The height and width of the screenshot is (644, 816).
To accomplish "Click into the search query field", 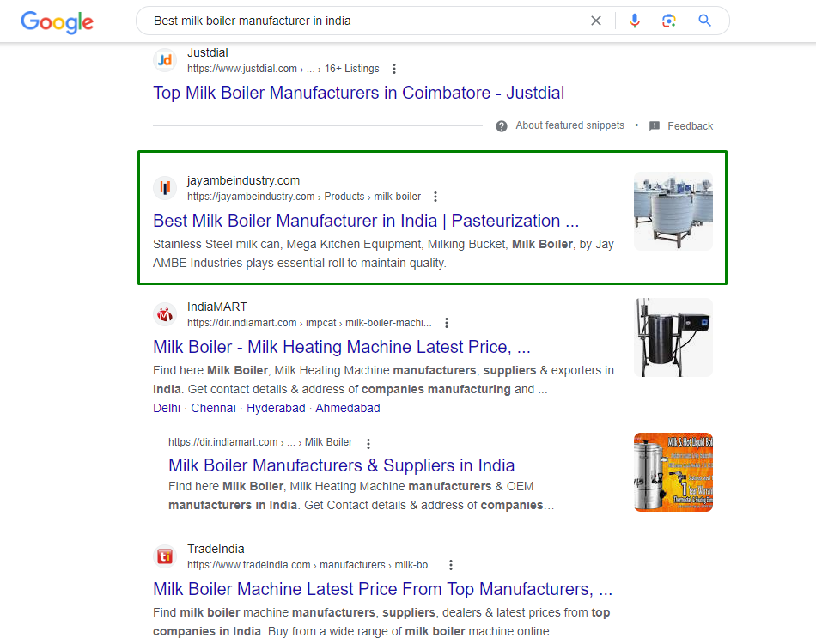I will click(364, 21).
